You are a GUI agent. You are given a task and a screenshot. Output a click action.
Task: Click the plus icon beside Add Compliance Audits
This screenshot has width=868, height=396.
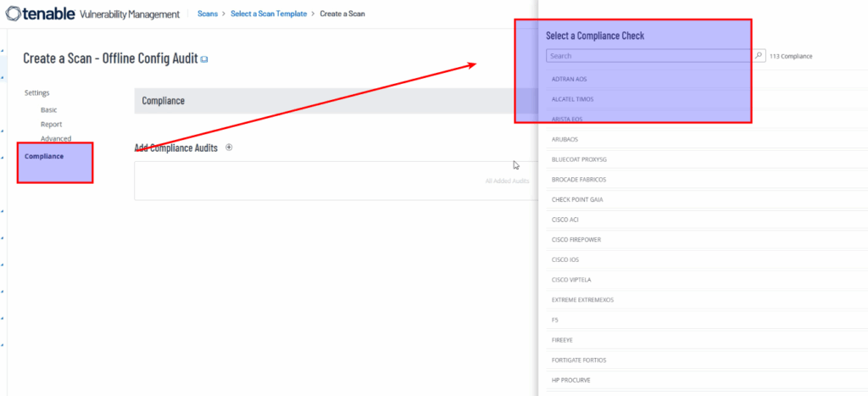click(229, 148)
